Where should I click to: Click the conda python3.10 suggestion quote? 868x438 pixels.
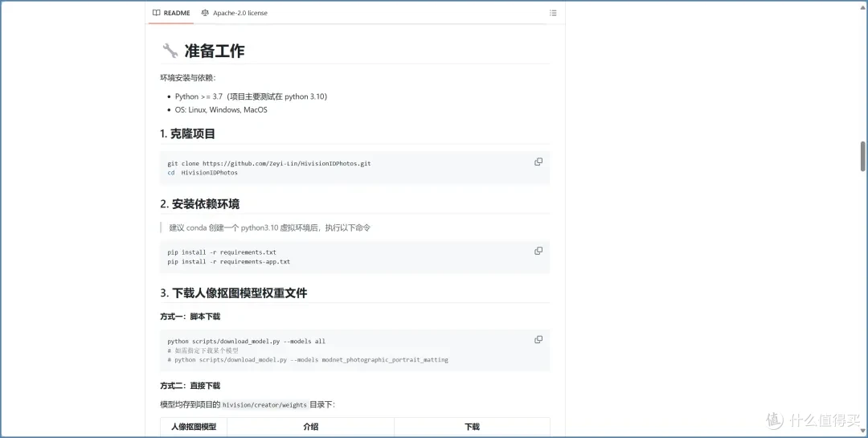(269, 227)
